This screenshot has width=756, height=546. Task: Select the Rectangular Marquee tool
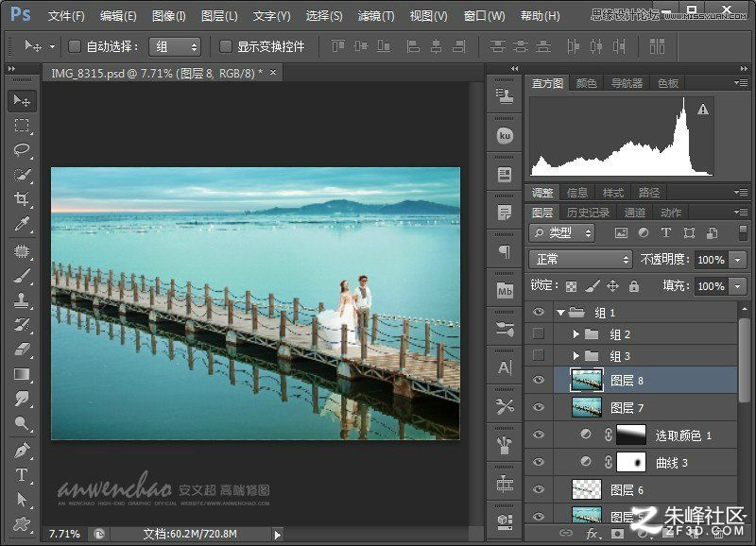pyautogui.click(x=21, y=126)
